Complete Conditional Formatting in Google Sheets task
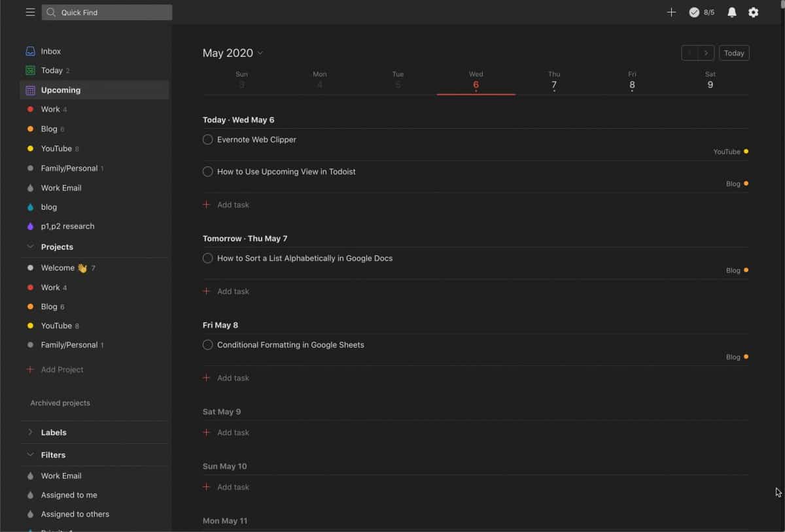The image size is (785, 532). 208,344
